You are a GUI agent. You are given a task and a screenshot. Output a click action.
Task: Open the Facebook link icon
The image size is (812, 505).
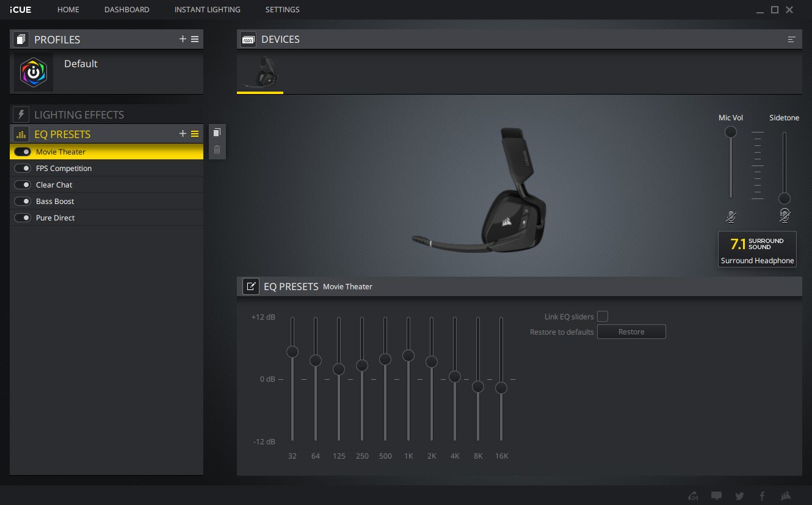[x=763, y=496]
